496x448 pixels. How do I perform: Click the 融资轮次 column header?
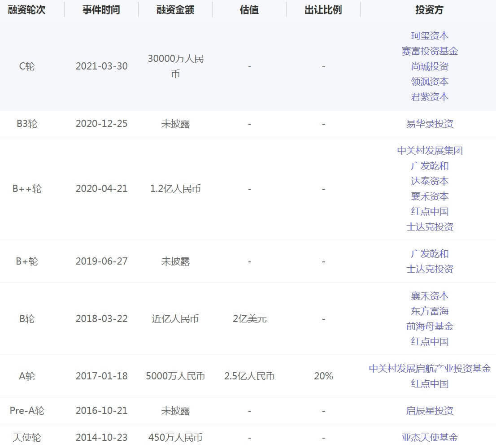(x=26, y=10)
